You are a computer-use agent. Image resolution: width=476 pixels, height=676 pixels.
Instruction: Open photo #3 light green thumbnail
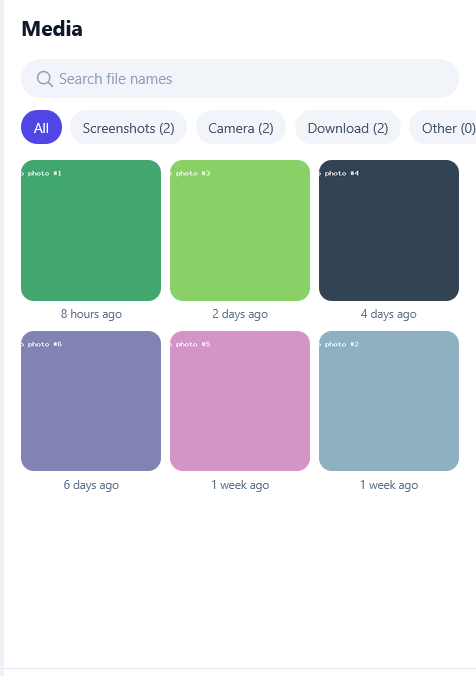[240, 231]
